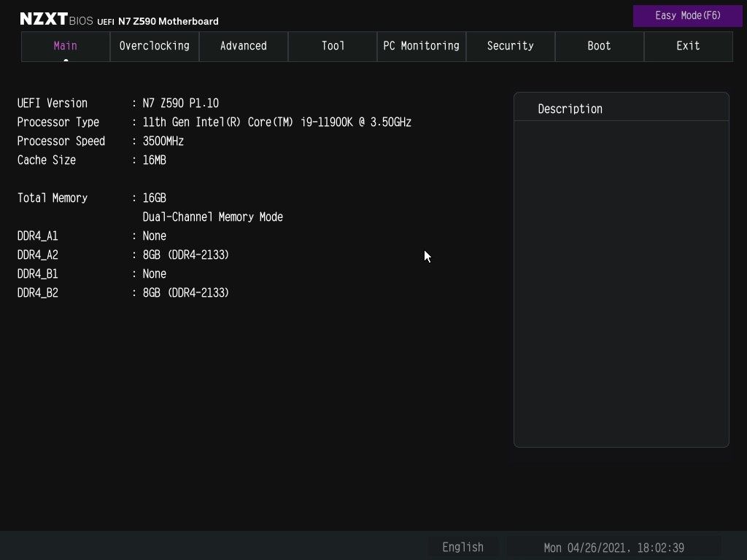Change the English language setting
The image size is (747, 560).
462,547
